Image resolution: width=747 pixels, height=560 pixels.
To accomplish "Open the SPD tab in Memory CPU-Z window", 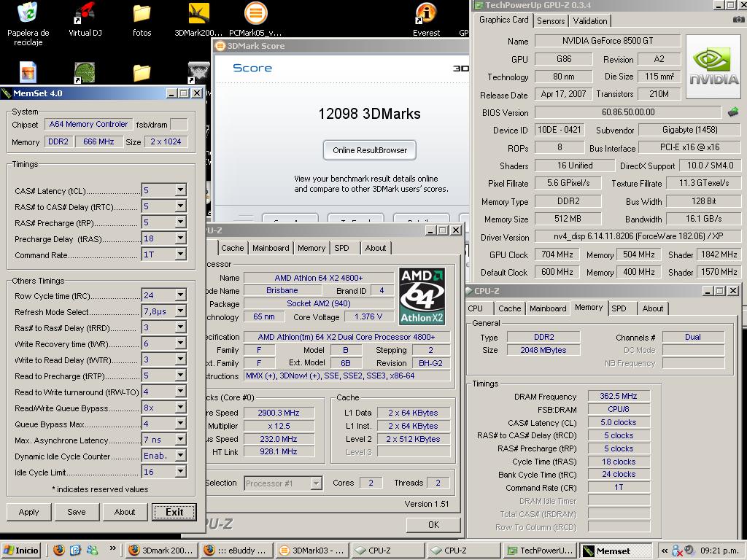I will click(x=619, y=308).
